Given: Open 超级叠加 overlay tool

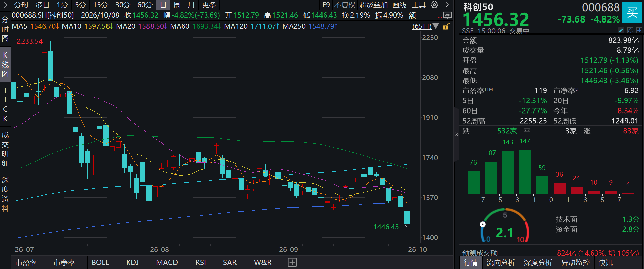Looking at the screenshot, I should pyautogui.click(x=373, y=5).
